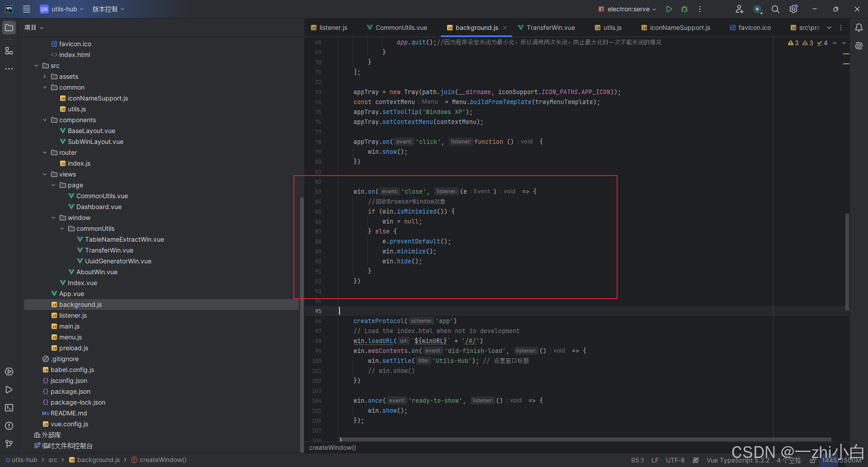Open the JetBrains account avatar icon
868x467 pixels.
(x=757, y=9)
